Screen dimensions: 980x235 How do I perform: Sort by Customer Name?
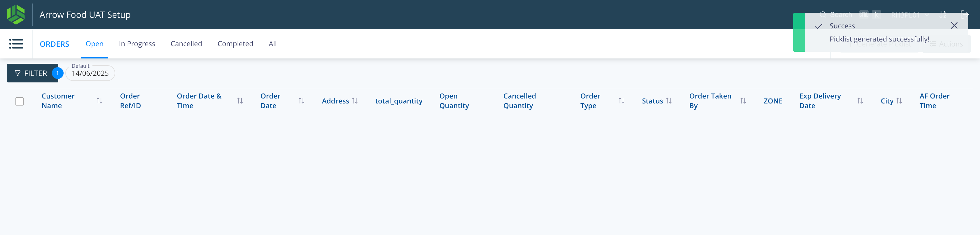coord(99,101)
